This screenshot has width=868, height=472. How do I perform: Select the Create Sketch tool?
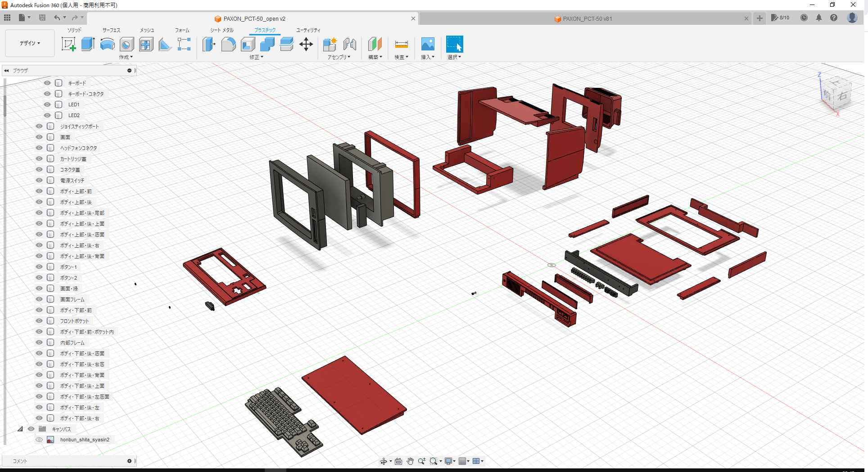coord(68,44)
